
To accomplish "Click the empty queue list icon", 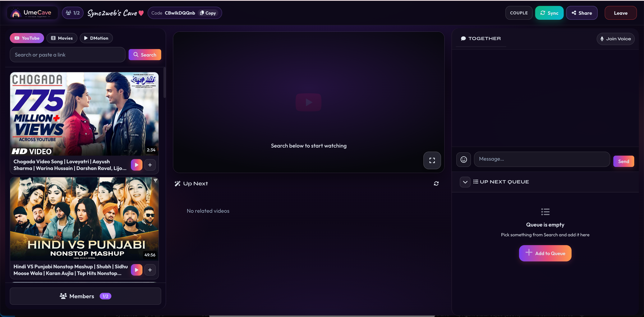I will click(545, 212).
